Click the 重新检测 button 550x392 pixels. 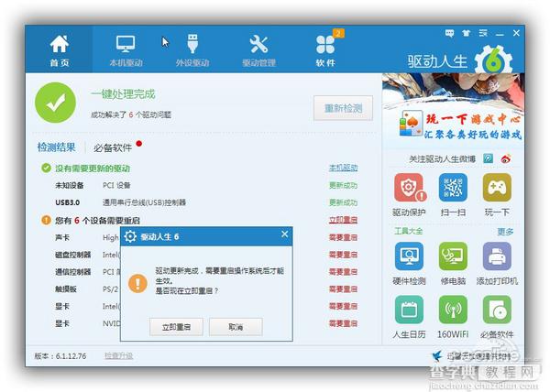(x=343, y=108)
